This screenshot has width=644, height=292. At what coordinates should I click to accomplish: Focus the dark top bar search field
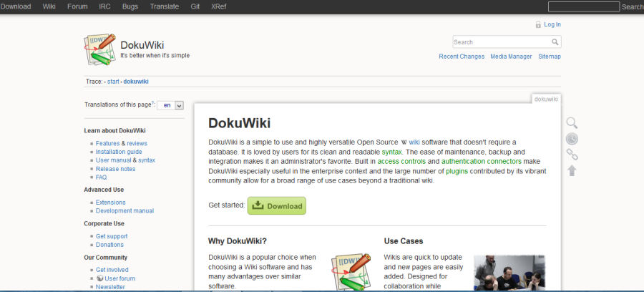tap(584, 6)
